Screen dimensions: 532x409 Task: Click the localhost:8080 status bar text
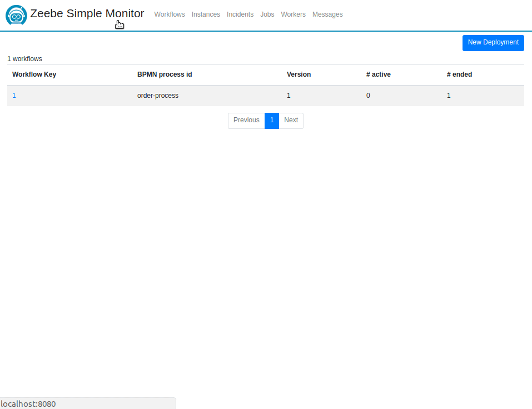click(28, 404)
